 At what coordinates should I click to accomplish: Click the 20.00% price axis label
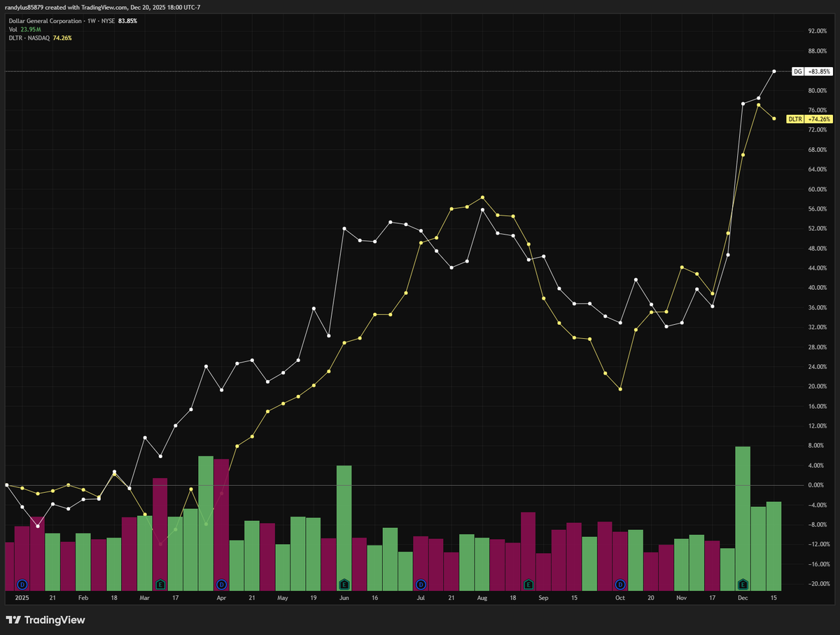click(x=817, y=386)
